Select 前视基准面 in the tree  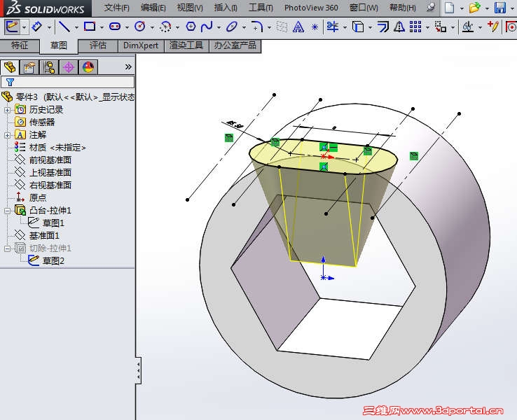[50, 160]
